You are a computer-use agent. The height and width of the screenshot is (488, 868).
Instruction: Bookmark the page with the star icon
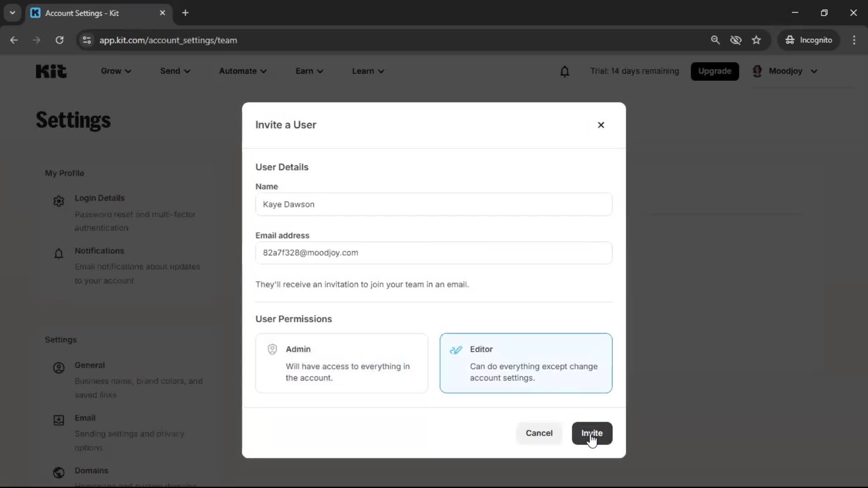coord(756,40)
